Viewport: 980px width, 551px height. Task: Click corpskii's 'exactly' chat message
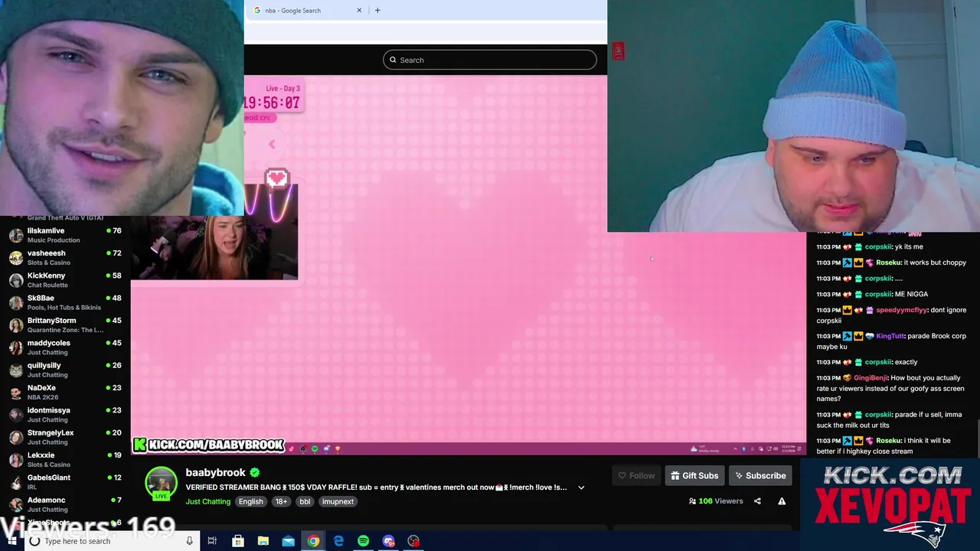tap(906, 362)
